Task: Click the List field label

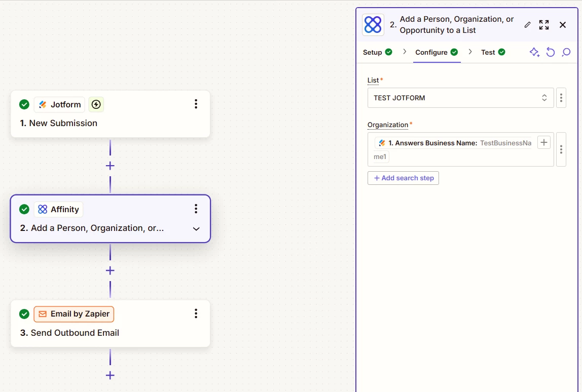Action: 373,81
